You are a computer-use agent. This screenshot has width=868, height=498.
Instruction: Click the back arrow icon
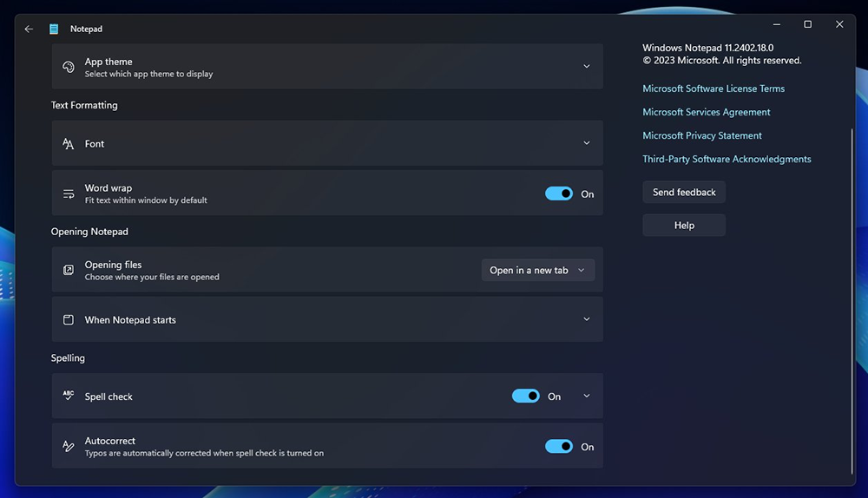pos(29,29)
